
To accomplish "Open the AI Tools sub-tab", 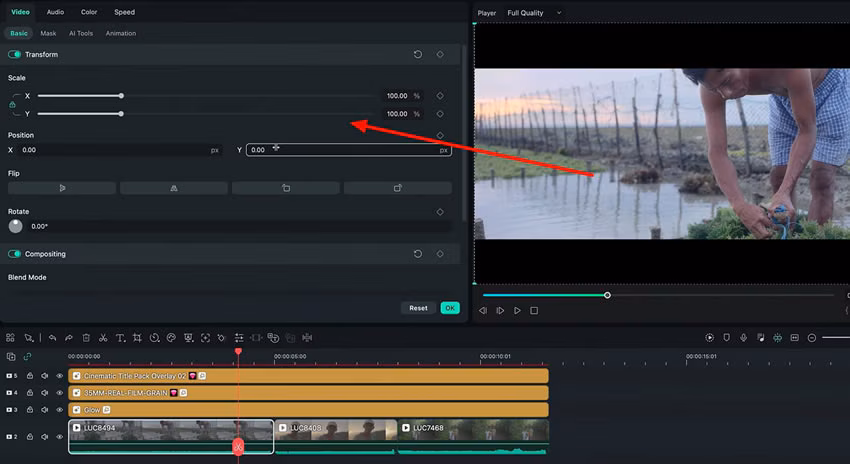I will coord(81,33).
